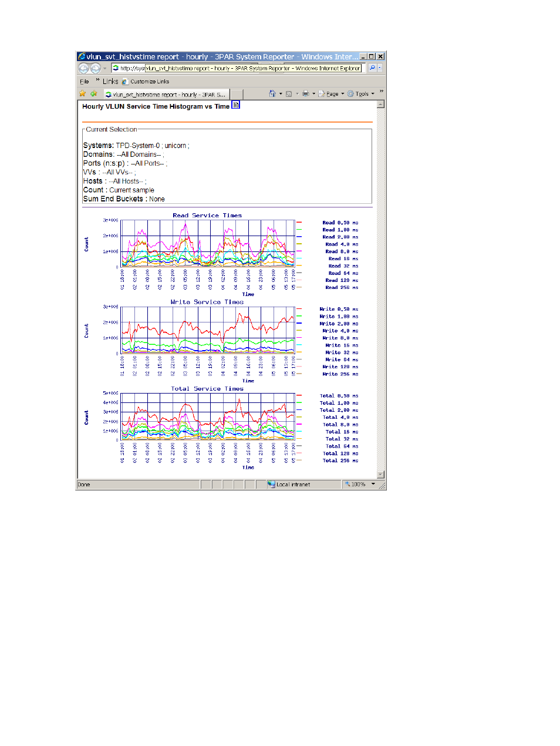
Task: Click the Customize Links shortcut
Action: (x=146, y=82)
